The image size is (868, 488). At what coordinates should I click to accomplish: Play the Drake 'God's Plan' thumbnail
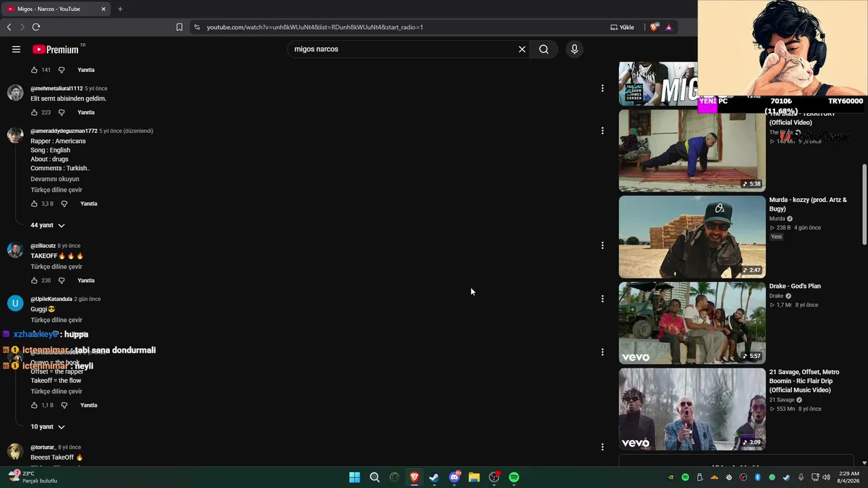point(692,323)
